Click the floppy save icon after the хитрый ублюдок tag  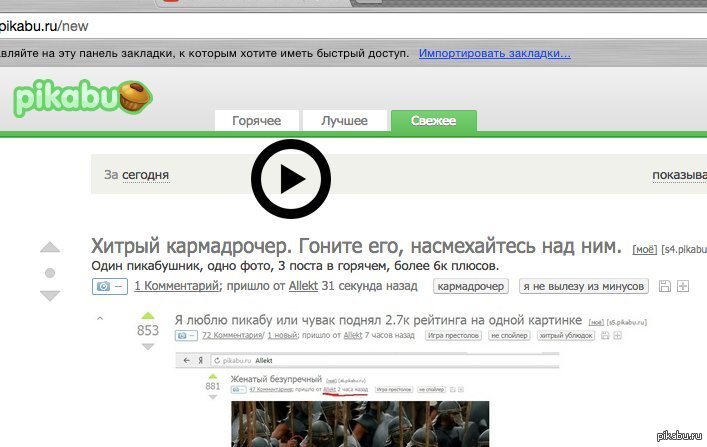click(x=605, y=336)
